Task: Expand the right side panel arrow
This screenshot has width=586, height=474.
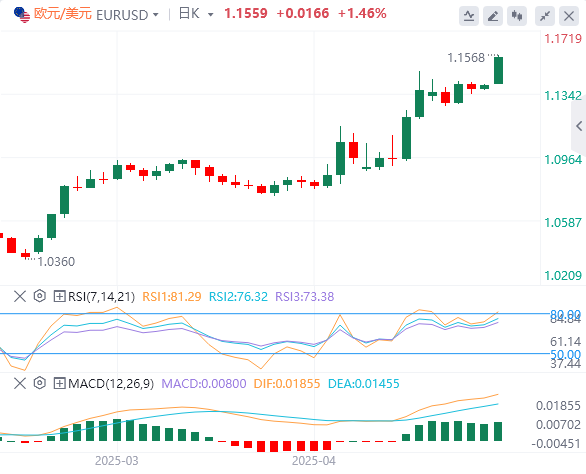Action: [x=579, y=126]
